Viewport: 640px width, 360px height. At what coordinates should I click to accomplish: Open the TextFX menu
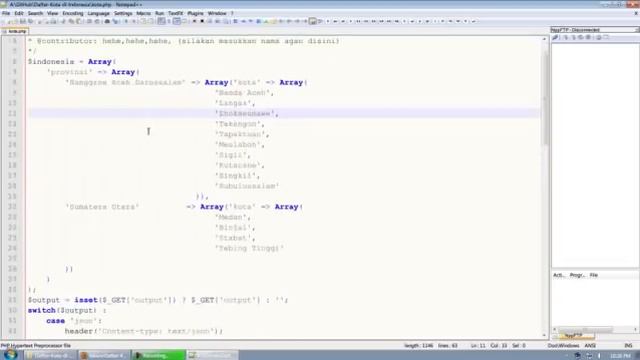coord(176,13)
